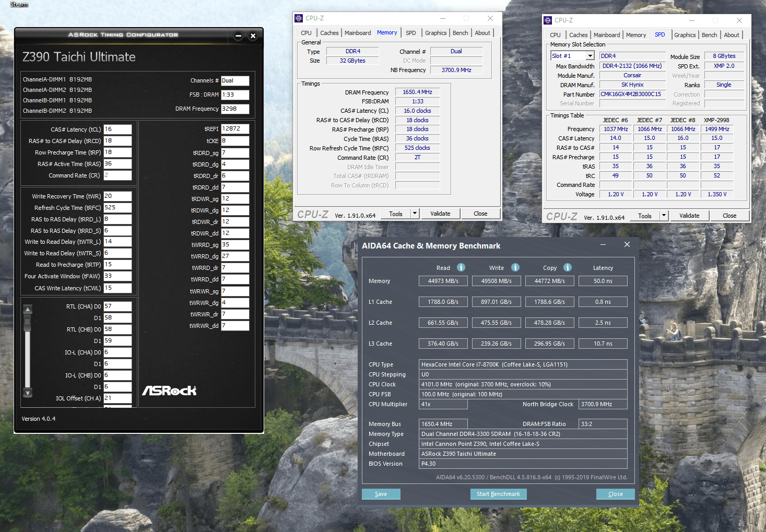Click the L1 Cache Write 897.01 GB/s value
The height and width of the screenshot is (532, 766).
coord(497,302)
